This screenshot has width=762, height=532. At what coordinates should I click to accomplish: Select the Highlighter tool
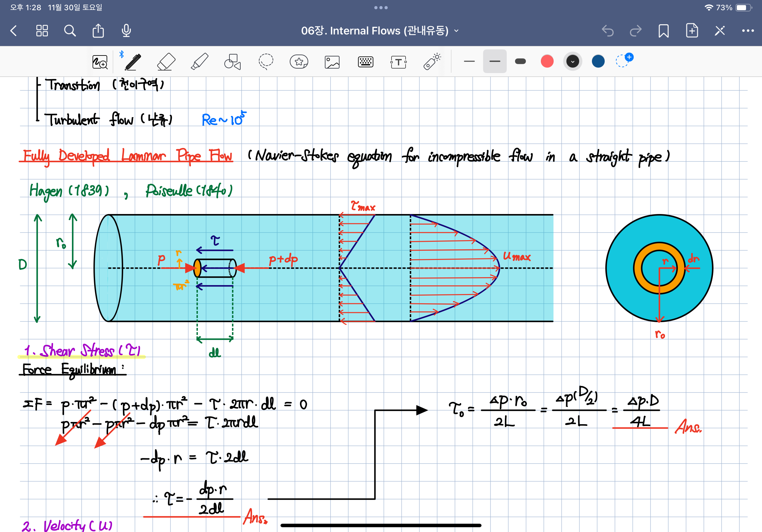tap(199, 62)
